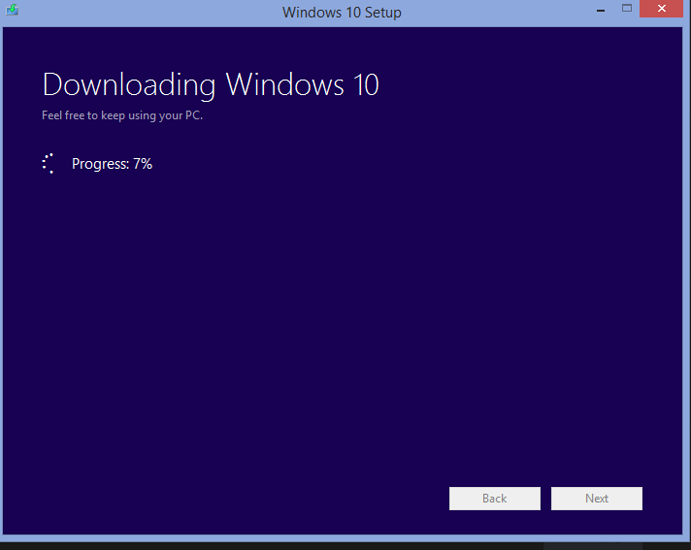The image size is (691, 550).
Task: Maximize the Windows 10 Setup window
Action: (627, 8)
